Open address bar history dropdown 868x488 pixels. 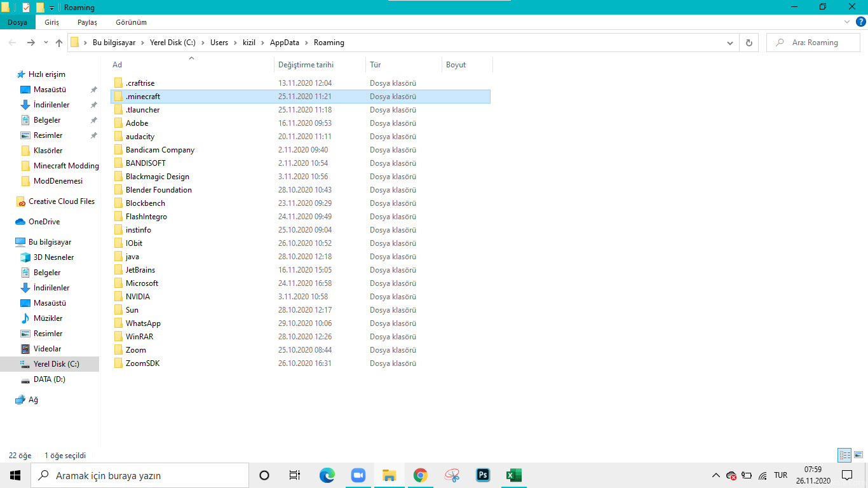pyautogui.click(x=729, y=43)
